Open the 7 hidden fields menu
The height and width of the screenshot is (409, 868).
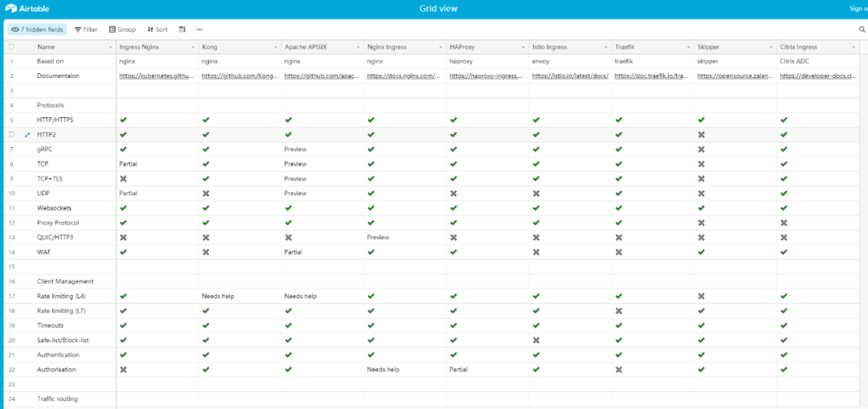point(37,30)
